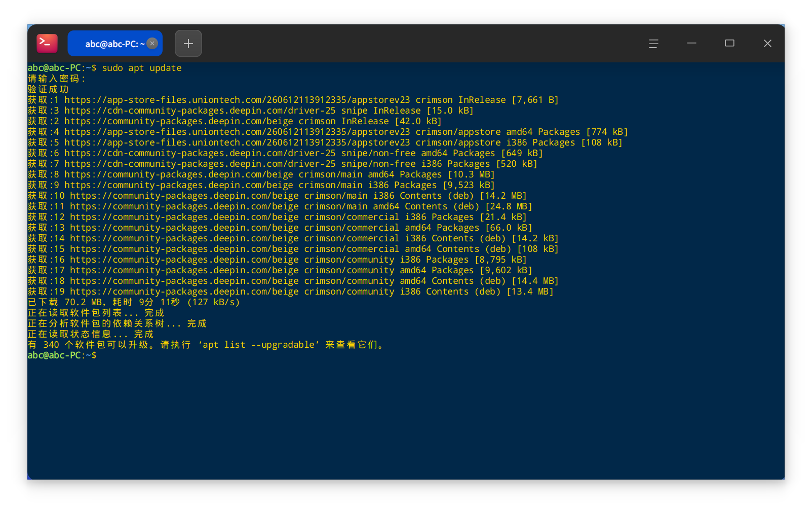Click the 获取:16 community i386 Packages line

pos(277,260)
